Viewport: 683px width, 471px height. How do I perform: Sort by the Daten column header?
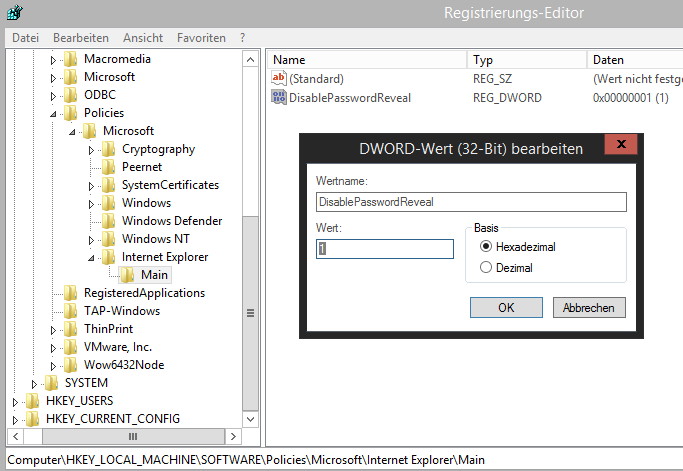[x=635, y=60]
